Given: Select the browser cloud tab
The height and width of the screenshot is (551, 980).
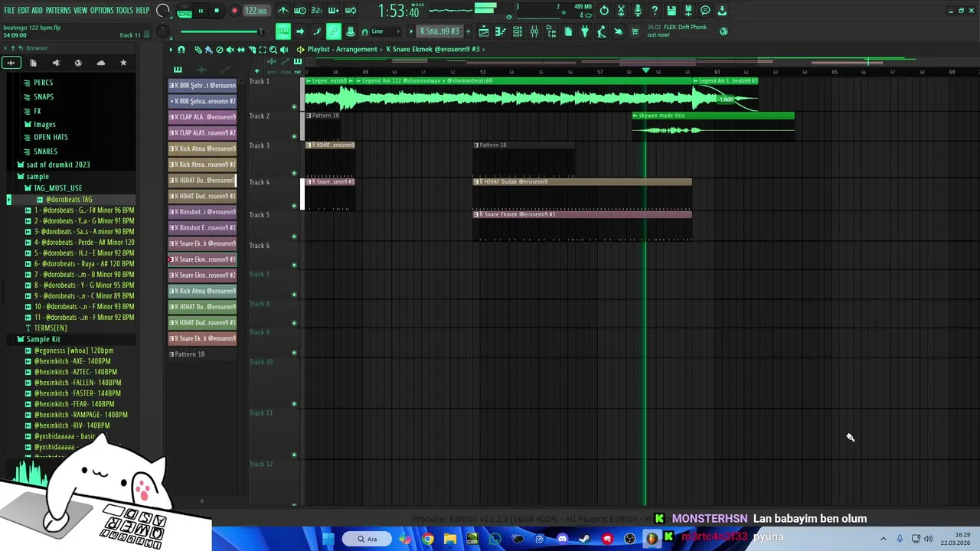Looking at the screenshot, I should tap(100, 63).
